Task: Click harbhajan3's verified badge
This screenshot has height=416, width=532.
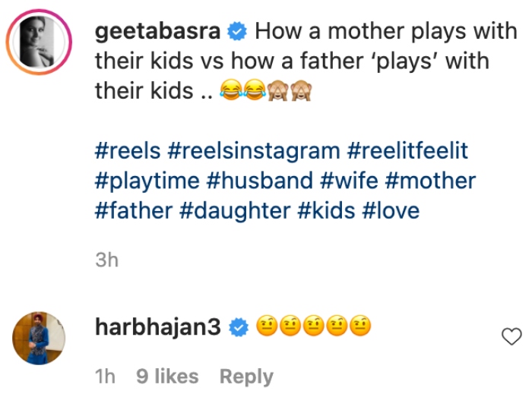Action: 238,328
